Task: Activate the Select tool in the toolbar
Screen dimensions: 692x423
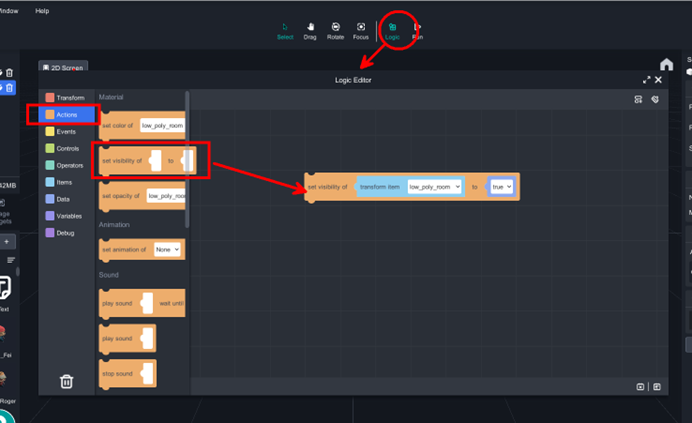Action: [x=285, y=30]
